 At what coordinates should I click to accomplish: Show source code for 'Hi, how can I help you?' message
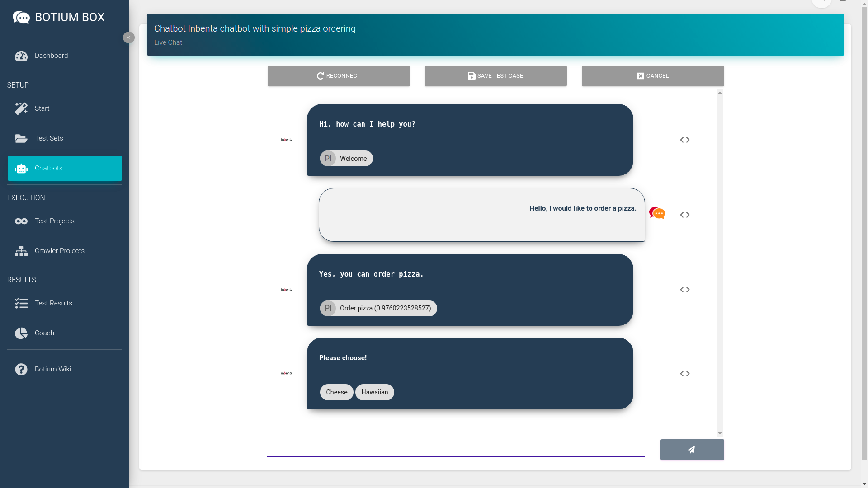point(685,140)
